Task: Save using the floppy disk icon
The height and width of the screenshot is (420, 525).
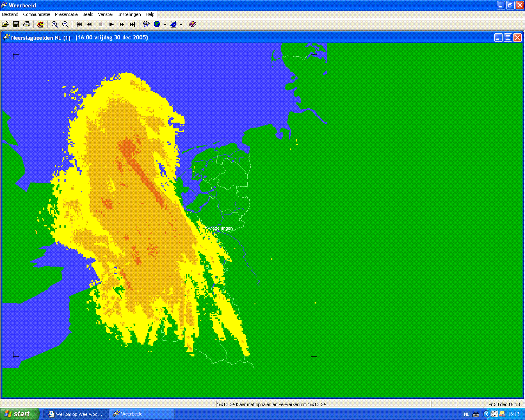Action: coord(16,24)
